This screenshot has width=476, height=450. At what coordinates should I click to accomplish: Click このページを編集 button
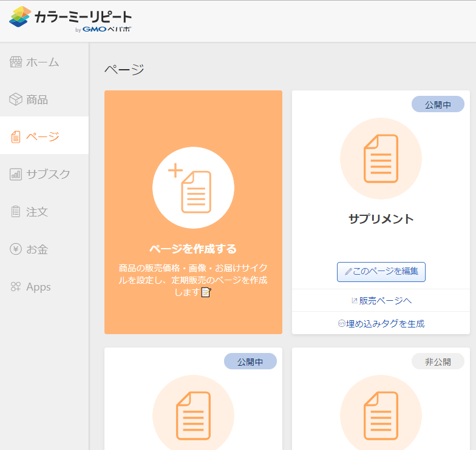pyautogui.click(x=381, y=272)
